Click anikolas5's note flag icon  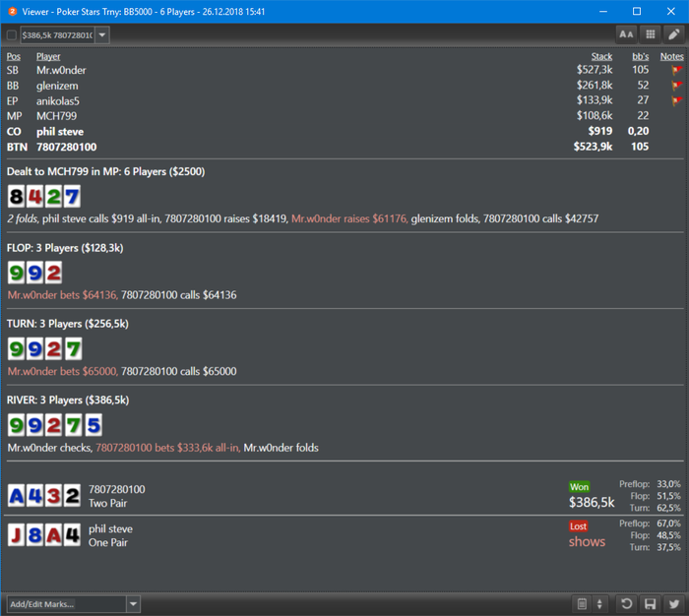point(677,100)
